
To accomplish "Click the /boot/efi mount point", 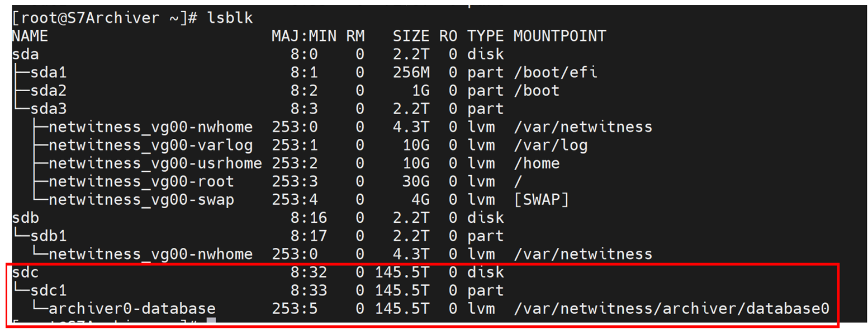I will pos(554,73).
